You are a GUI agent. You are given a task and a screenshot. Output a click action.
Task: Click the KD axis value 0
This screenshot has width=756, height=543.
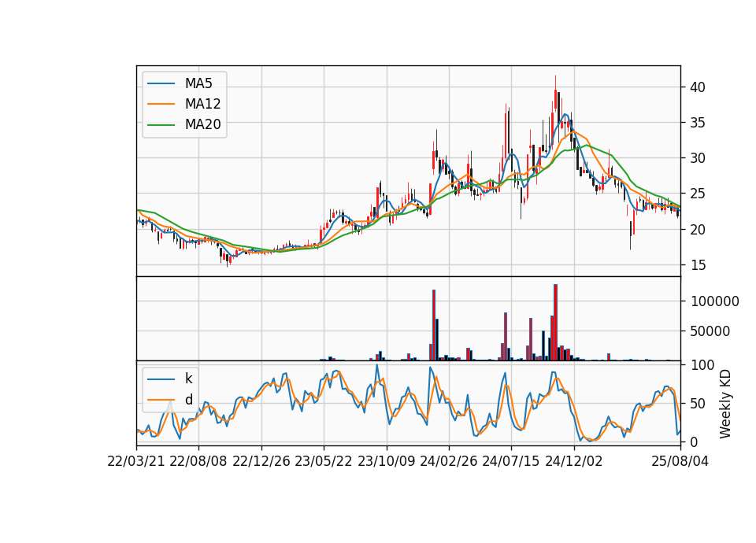coord(695,441)
